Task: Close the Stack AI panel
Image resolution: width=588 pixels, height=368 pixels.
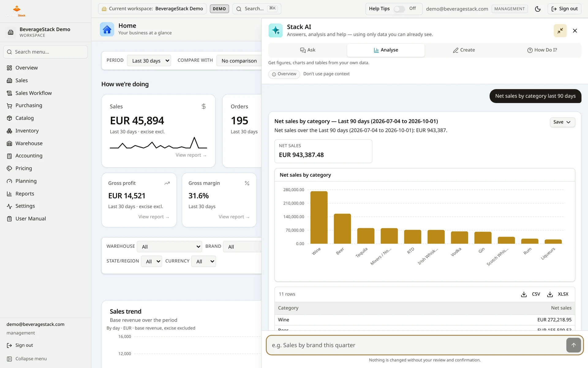Action: (575, 31)
